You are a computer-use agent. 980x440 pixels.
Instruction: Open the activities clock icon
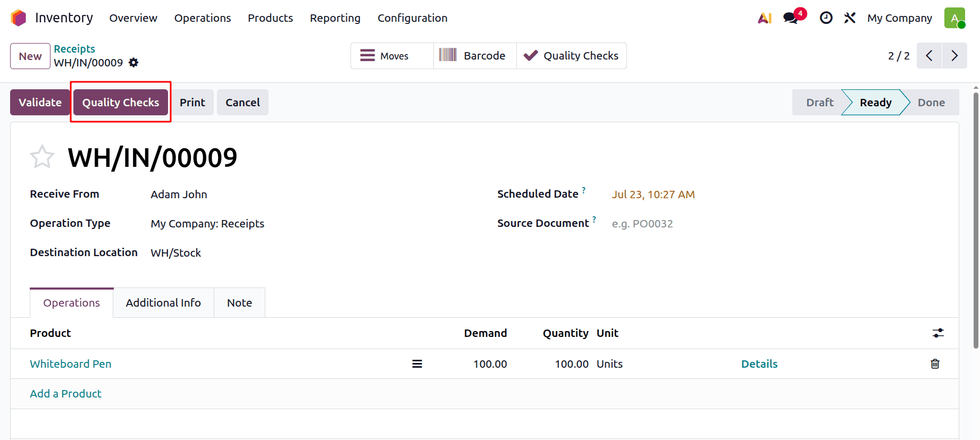[826, 18]
